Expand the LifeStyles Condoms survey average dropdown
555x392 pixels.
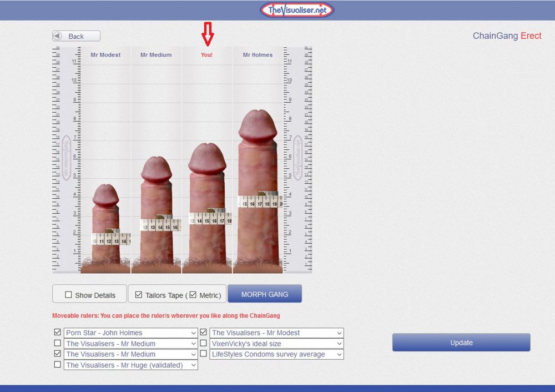coord(276,354)
